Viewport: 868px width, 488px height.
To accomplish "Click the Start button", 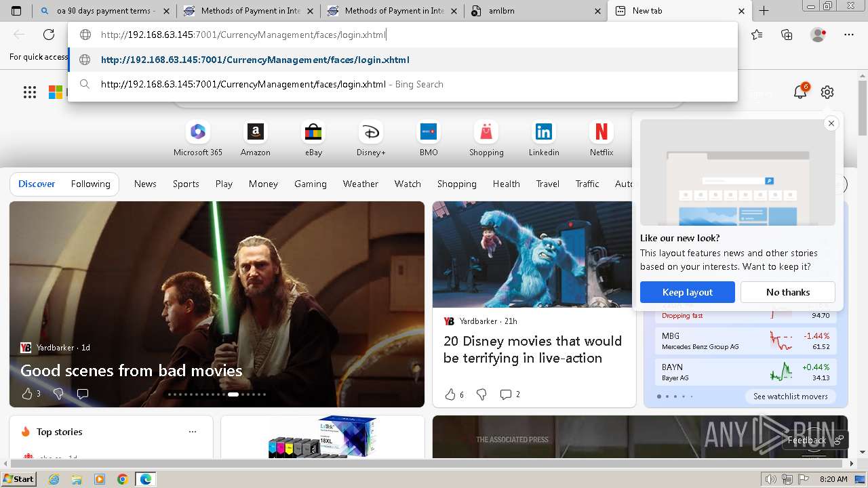I will point(19,479).
